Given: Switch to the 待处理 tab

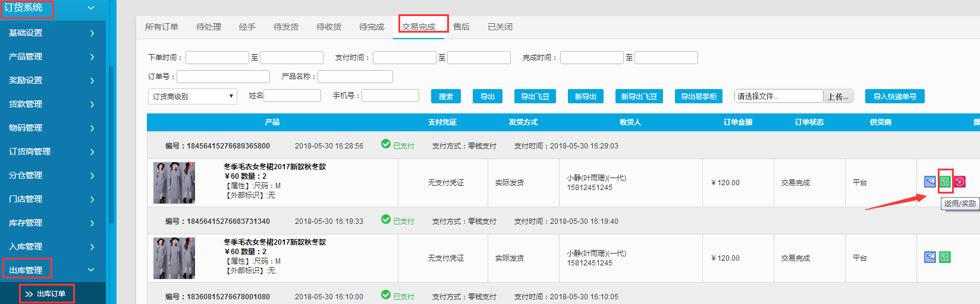Looking at the screenshot, I should click(209, 27).
